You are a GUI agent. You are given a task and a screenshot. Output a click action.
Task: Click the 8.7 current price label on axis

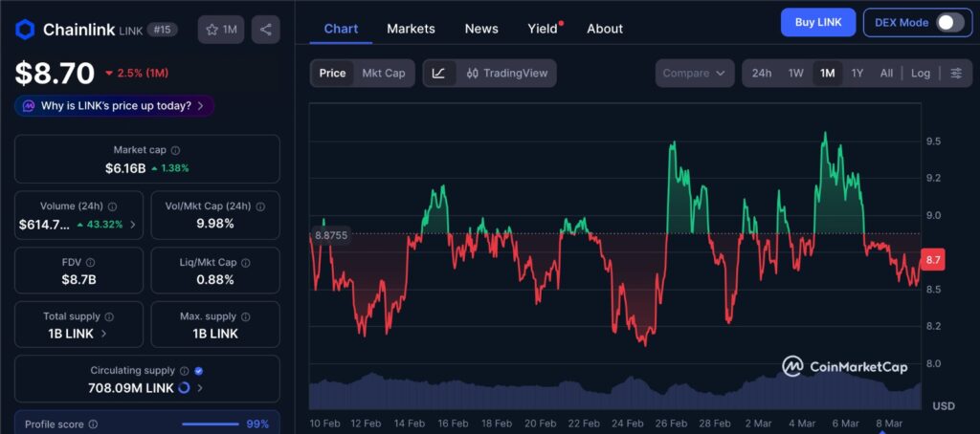pyautogui.click(x=932, y=259)
